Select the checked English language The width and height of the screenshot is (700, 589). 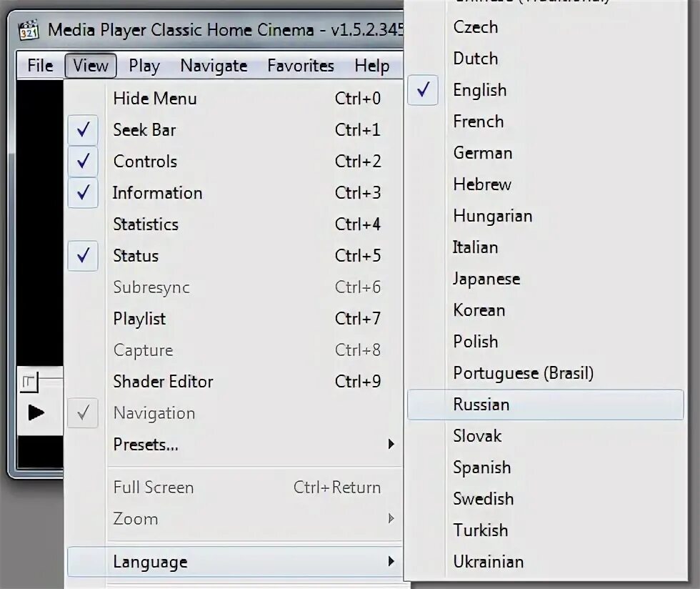pos(546,90)
